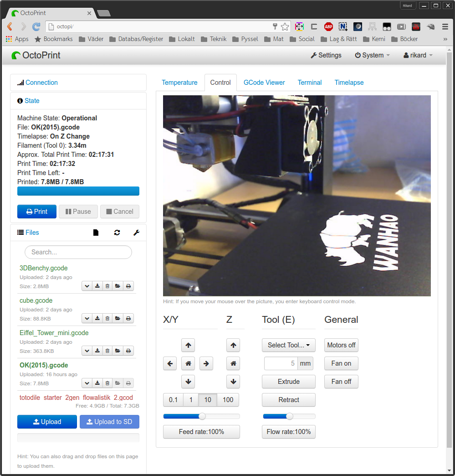The height and width of the screenshot is (476, 455).
Task: Expand 3DBenchy.gcode details chevron
Action: click(x=87, y=286)
